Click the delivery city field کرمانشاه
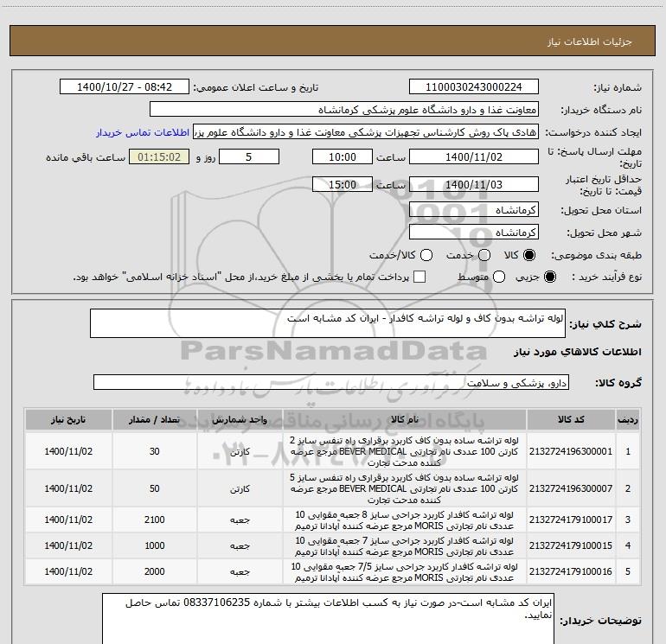The image size is (666, 644). tap(474, 233)
